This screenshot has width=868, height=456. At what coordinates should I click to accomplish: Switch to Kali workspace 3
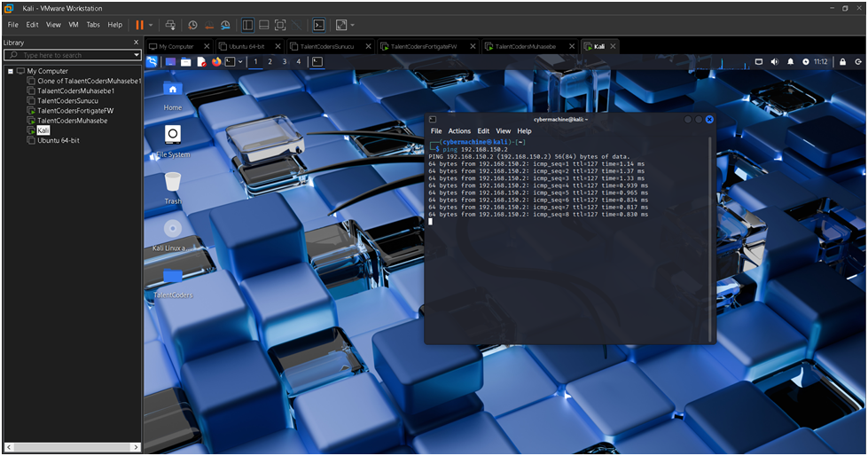[285, 61]
